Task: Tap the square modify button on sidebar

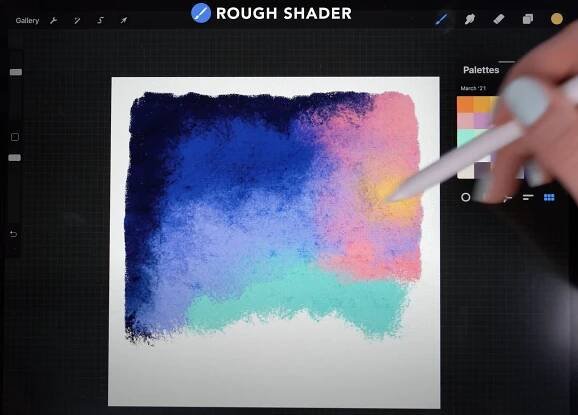Action: 15,137
